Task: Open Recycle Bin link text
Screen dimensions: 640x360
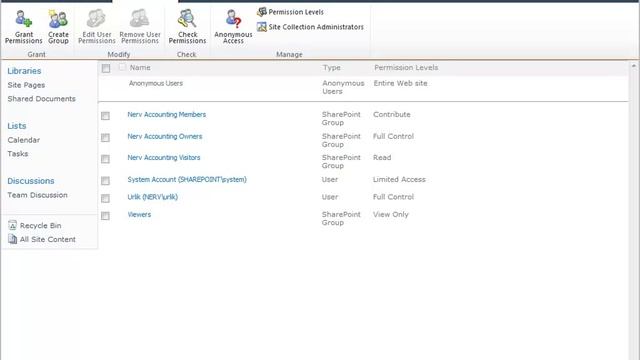Action: click(x=40, y=225)
